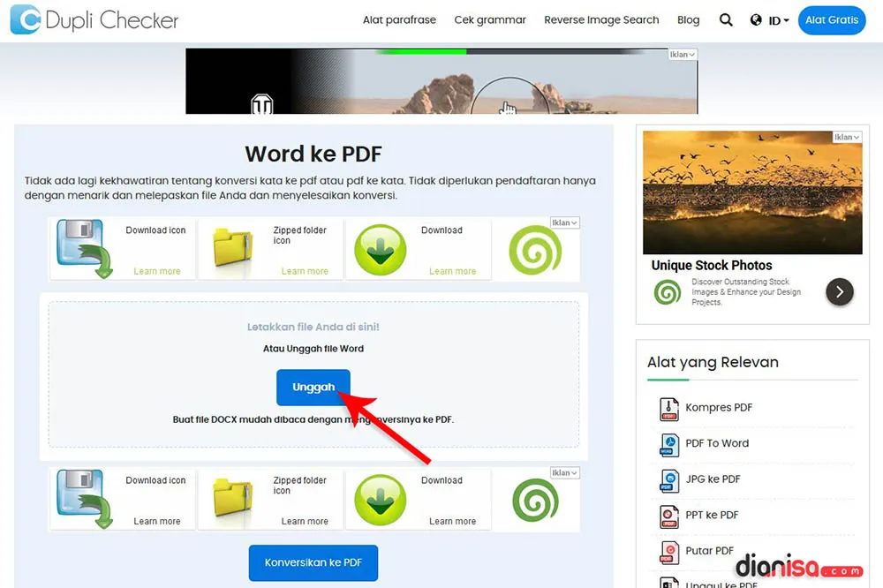The image size is (883, 588).
Task: Expand the Iklan dropdown above the top banner
Action: (681, 54)
